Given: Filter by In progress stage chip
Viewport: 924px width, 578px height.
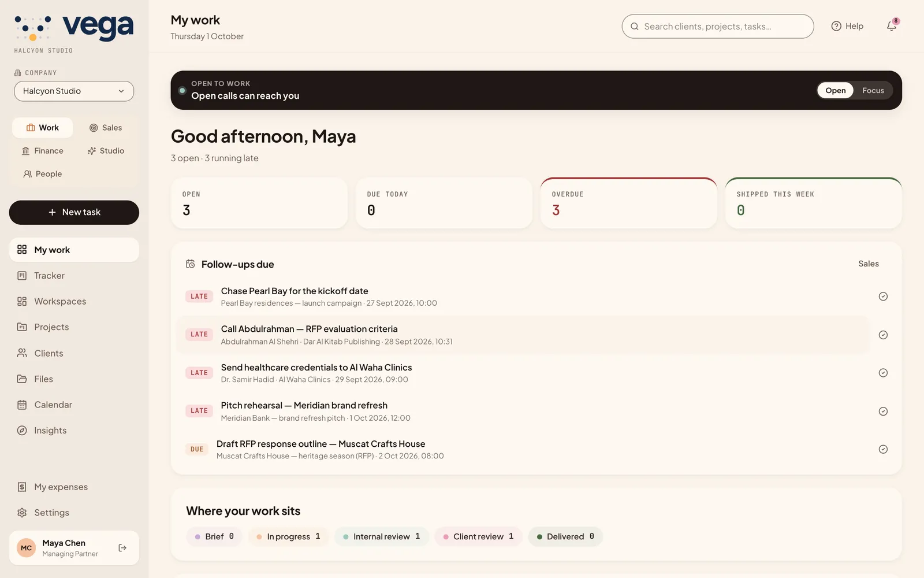Looking at the screenshot, I should point(288,536).
